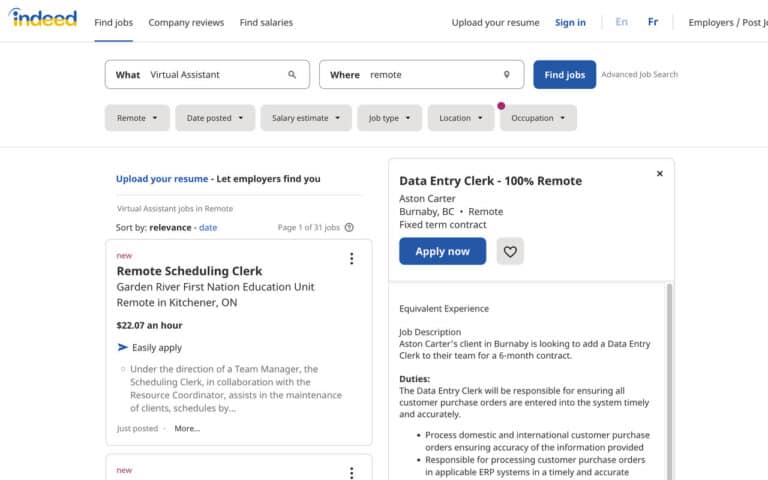Expand the Salary estimate filter
The height and width of the screenshot is (480, 768).
306,118
